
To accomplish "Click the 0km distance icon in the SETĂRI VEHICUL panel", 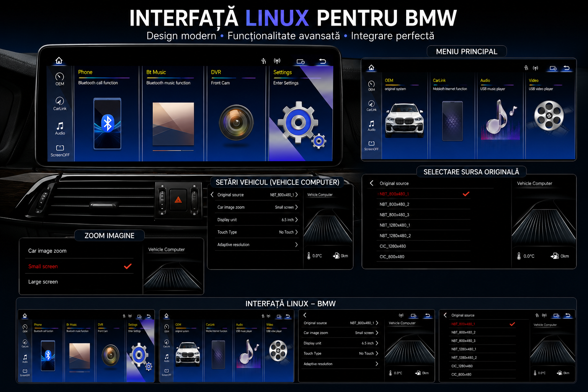I will (x=336, y=256).
